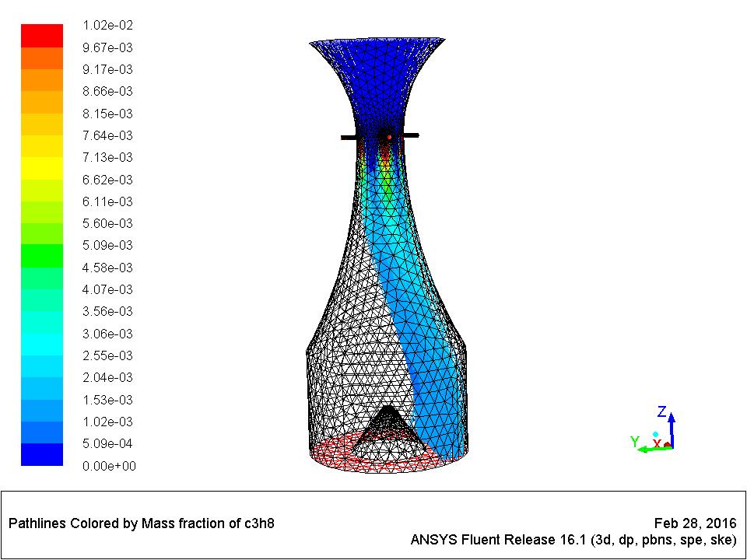Click the legend value 5.09e-04
The width and height of the screenshot is (747, 560).
[x=107, y=444]
